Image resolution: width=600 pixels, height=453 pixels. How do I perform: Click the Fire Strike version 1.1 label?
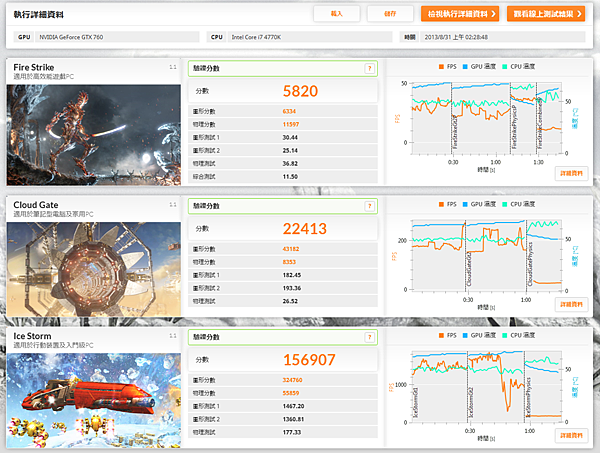coord(173,67)
